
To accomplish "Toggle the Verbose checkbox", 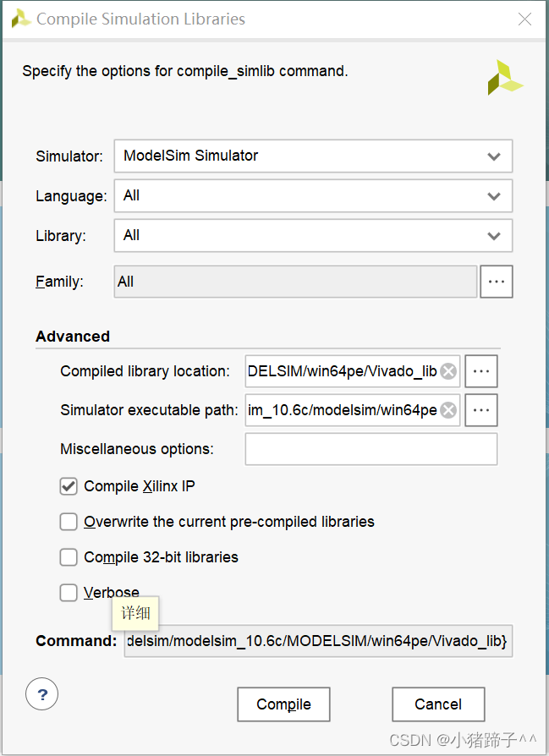I will point(69,593).
